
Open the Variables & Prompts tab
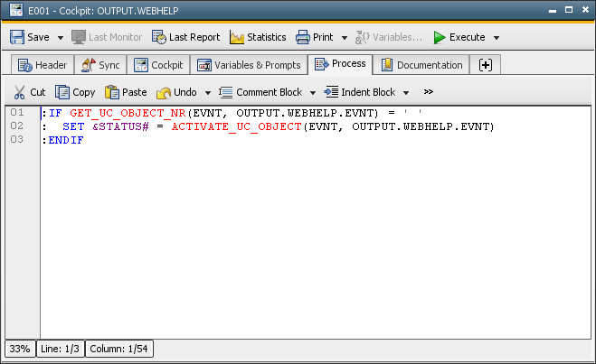pyautogui.click(x=249, y=65)
